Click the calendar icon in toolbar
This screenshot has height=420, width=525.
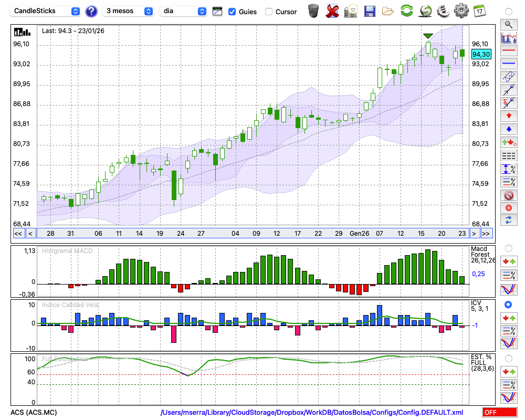point(479,10)
